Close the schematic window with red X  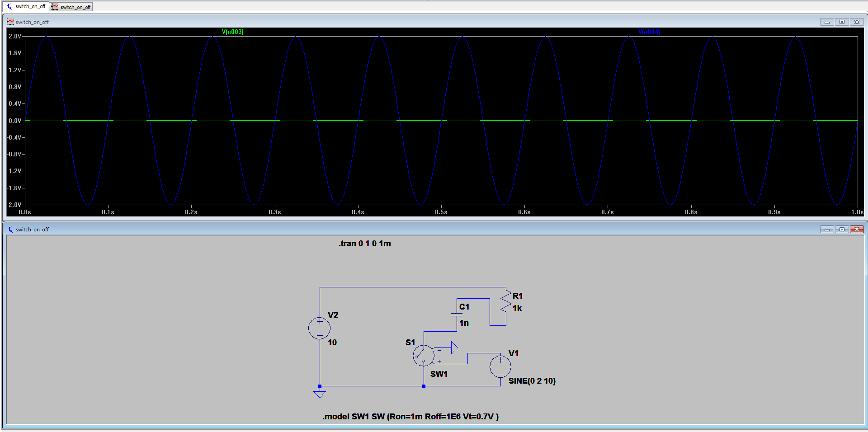857,229
